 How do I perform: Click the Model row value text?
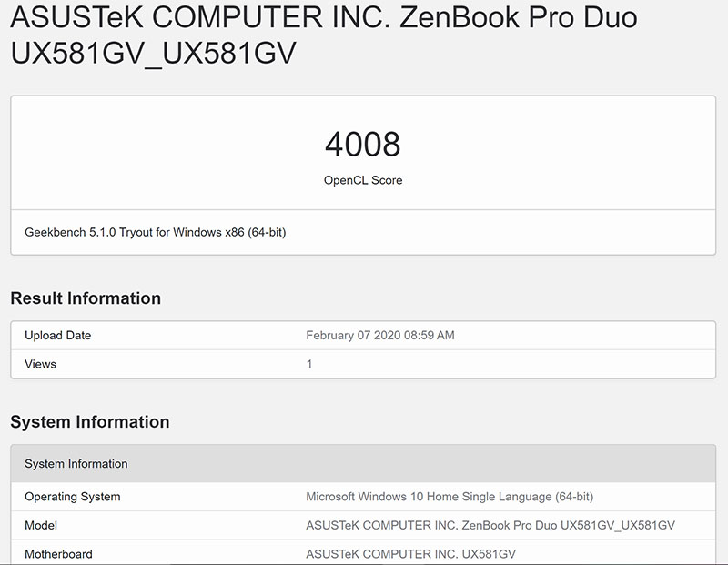tap(490, 525)
